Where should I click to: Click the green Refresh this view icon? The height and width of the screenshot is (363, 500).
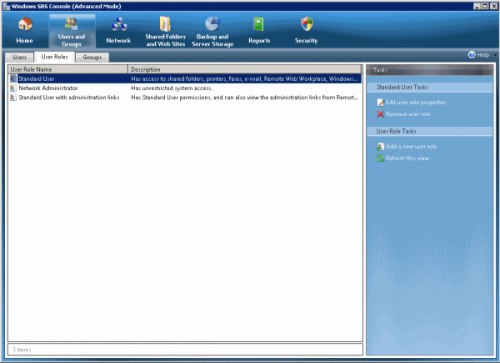tap(380, 158)
